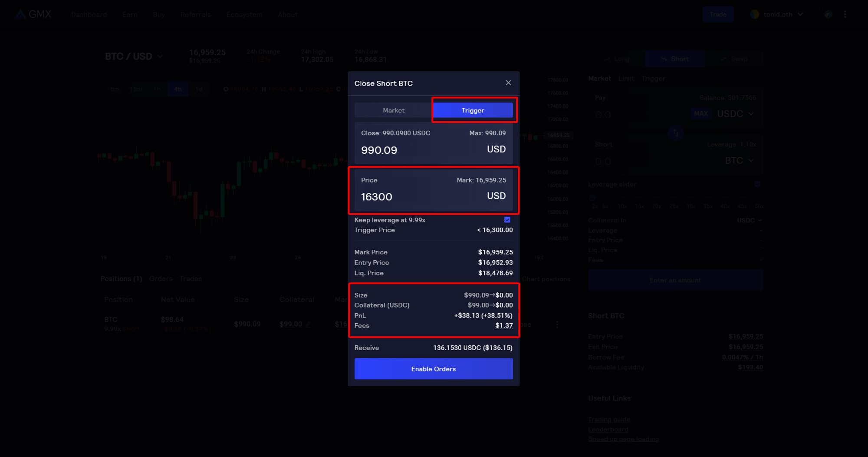868x457 pixels.
Task: Open the BTC position three-dot menu
Action: click(557, 325)
